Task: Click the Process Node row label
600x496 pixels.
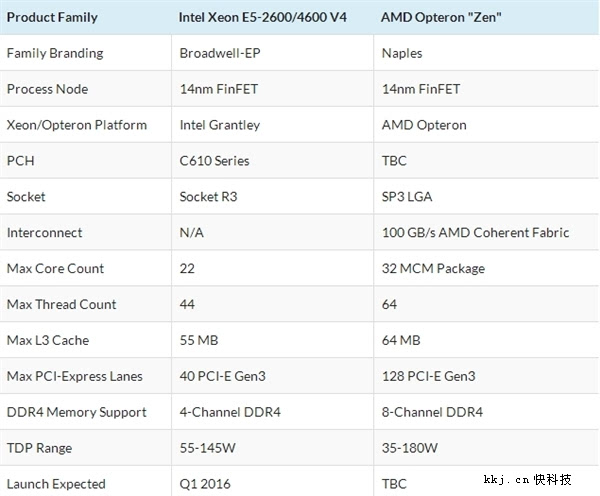Action: point(47,89)
